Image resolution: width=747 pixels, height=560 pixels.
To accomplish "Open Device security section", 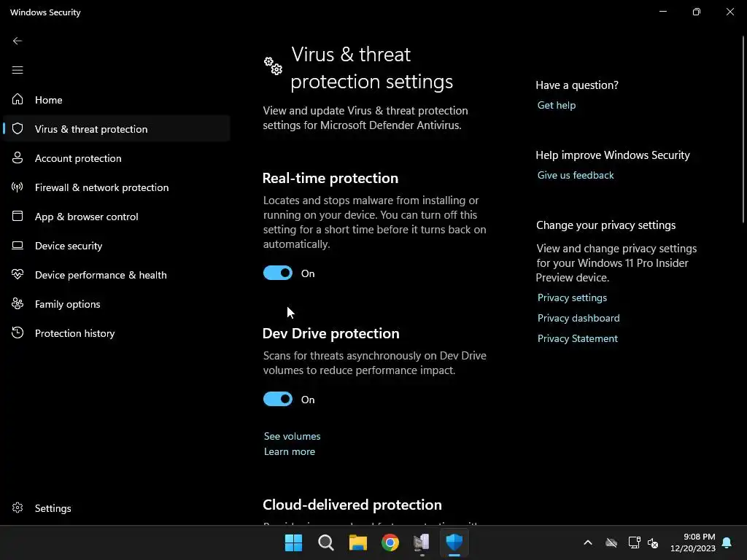I will pos(116,245).
